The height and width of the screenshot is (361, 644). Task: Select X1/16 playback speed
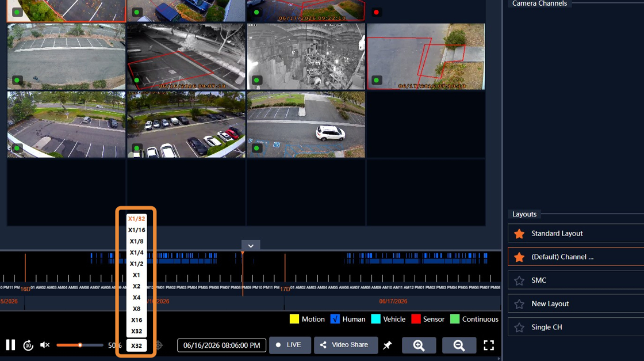pyautogui.click(x=136, y=230)
